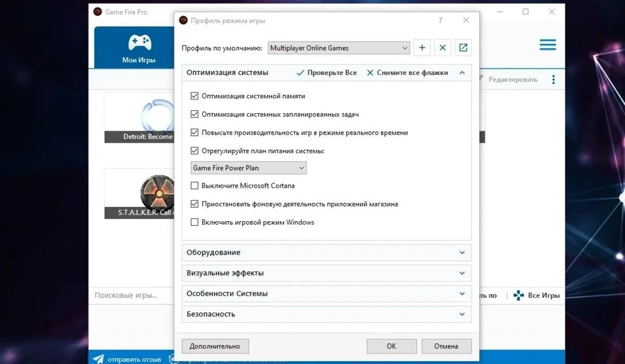
Task: Uncheck Оптимизация системной памяти
Action: 195,96
